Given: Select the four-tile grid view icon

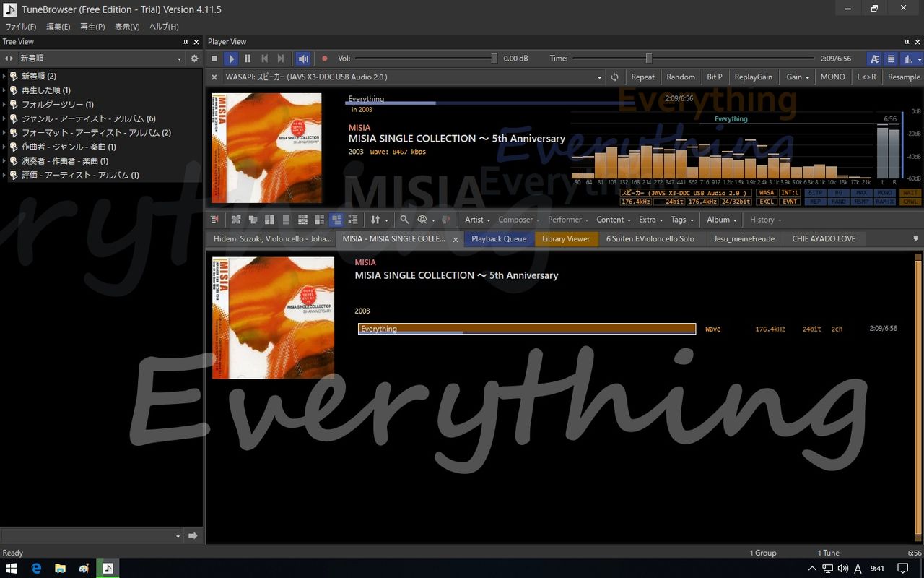Looking at the screenshot, I should point(269,220).
